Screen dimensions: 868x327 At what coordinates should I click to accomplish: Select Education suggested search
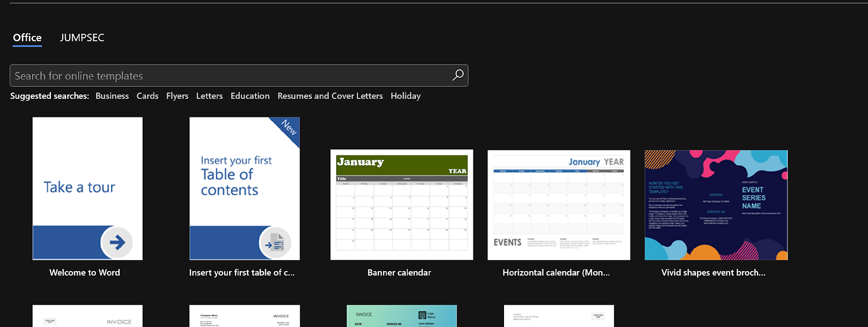click(250, 96)
